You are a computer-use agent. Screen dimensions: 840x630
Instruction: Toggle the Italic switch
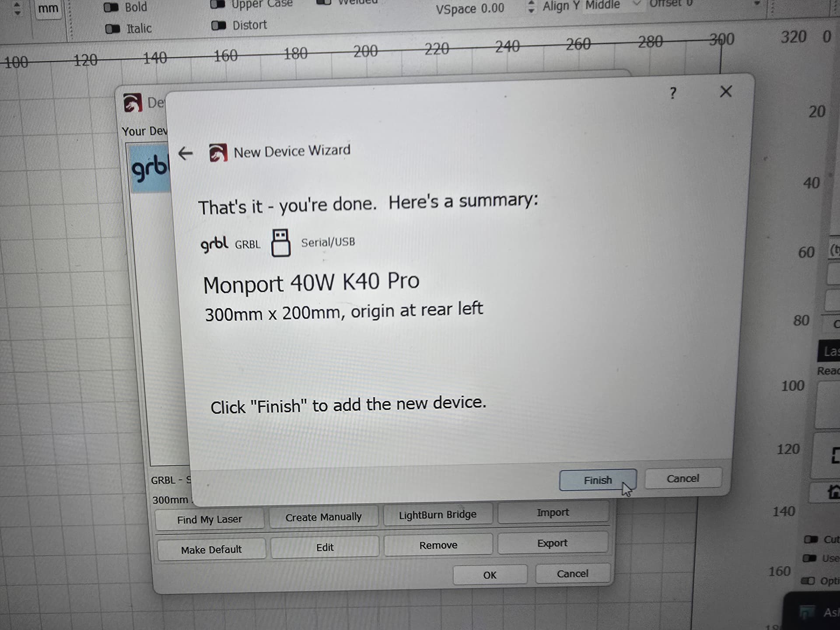click(x=112, y=29)
